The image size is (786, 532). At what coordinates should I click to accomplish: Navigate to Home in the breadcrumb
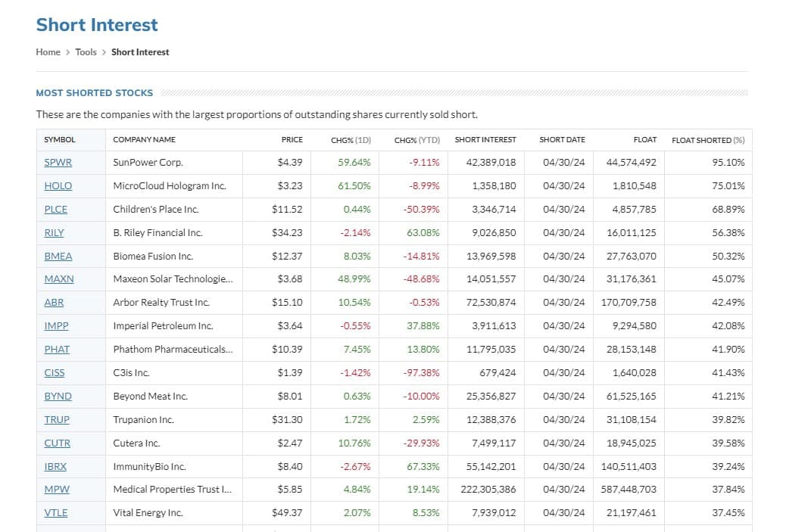click(48, 52)
